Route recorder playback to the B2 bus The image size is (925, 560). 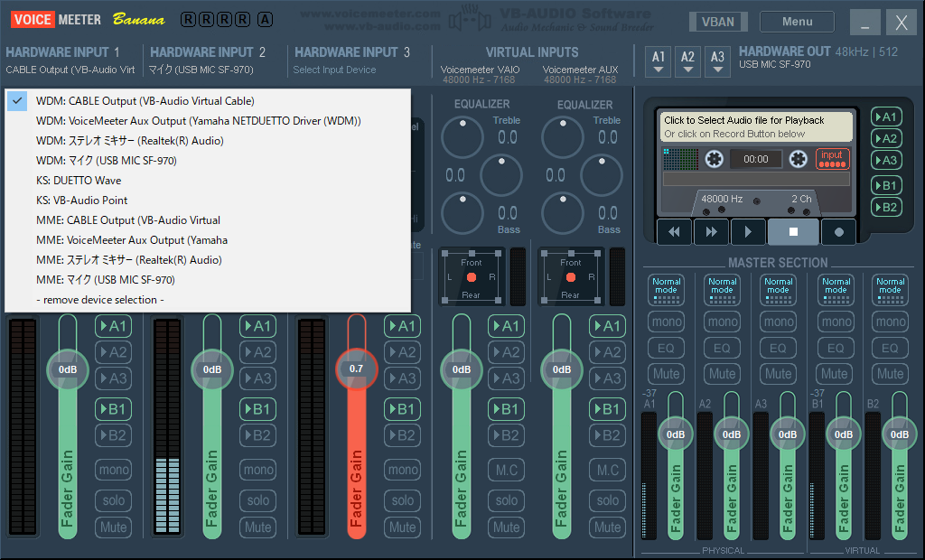(x=886, y=207)
